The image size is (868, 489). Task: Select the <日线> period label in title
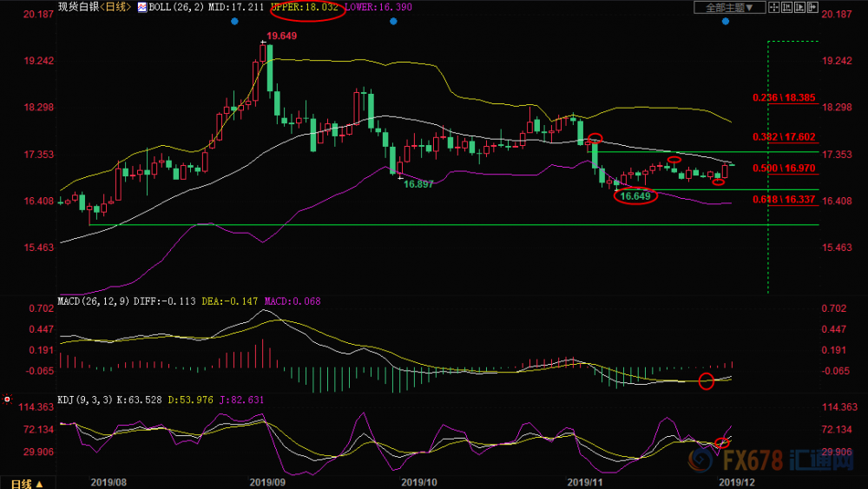(116, 7)
